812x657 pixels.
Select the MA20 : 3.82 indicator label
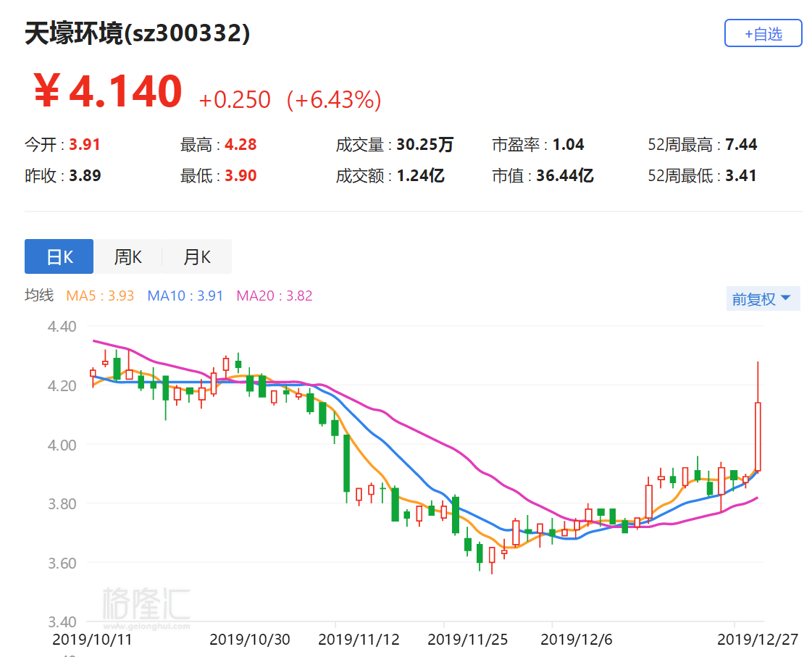coord(275,296)
